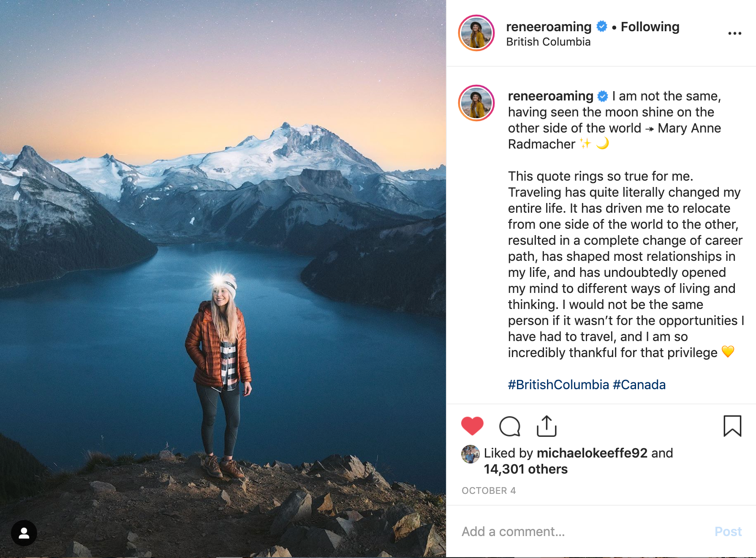Open the comment speech bubble icon
The image size is (756, 558).
509,426
